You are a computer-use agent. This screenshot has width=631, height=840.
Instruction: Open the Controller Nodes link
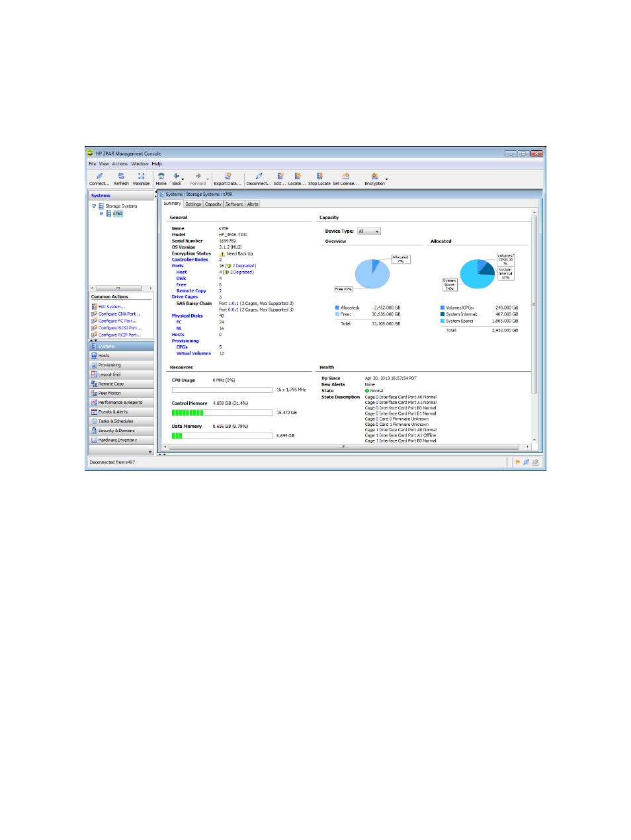pyautogui.click(x=190, y=260)
